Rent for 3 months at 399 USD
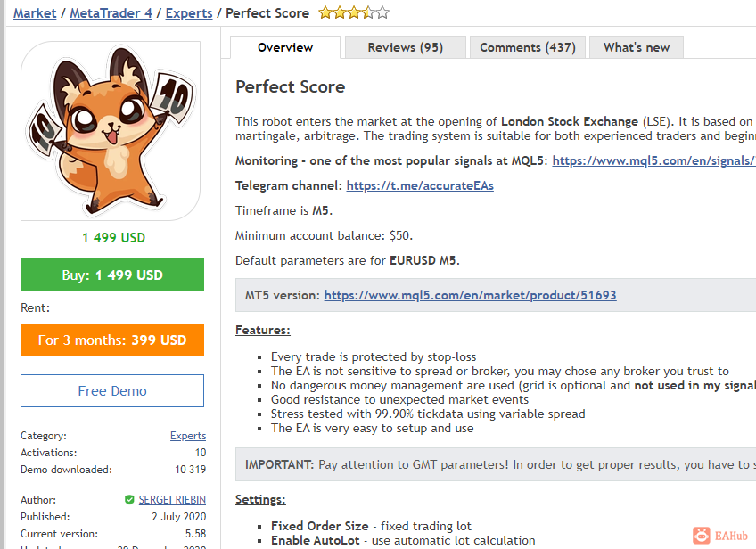756x549 pixels. coord(112,340)
